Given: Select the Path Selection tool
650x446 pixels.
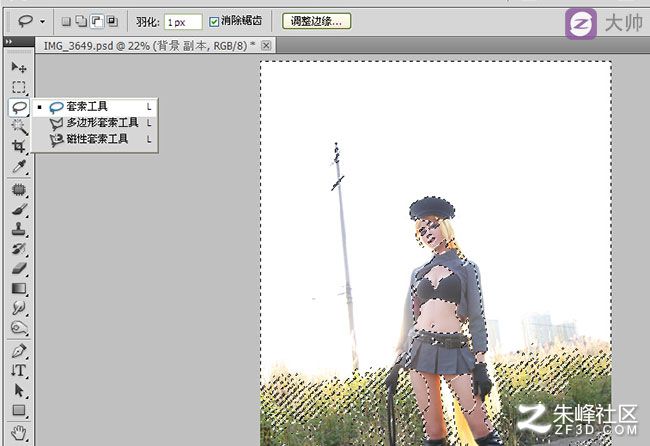Looking at the screenshot, I should 19,390.
